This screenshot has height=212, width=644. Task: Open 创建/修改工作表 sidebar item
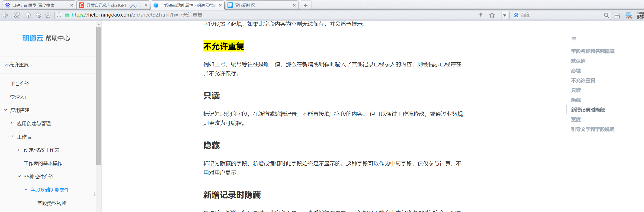coord(41,150)
